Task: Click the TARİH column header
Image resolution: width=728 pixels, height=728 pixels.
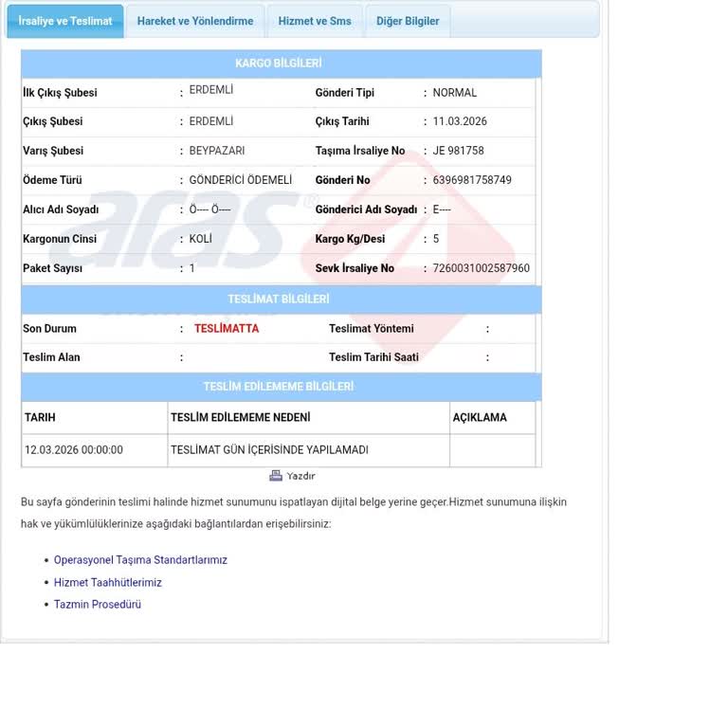Action: point(41,417)
